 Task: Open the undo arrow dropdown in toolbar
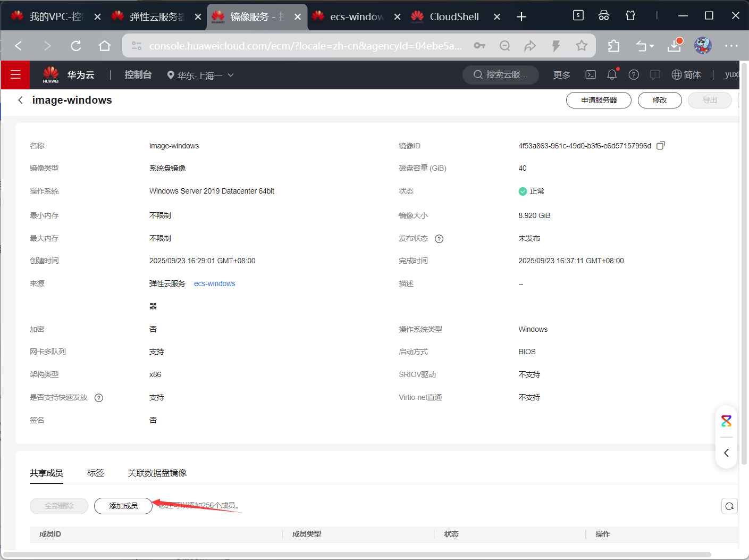645,46
